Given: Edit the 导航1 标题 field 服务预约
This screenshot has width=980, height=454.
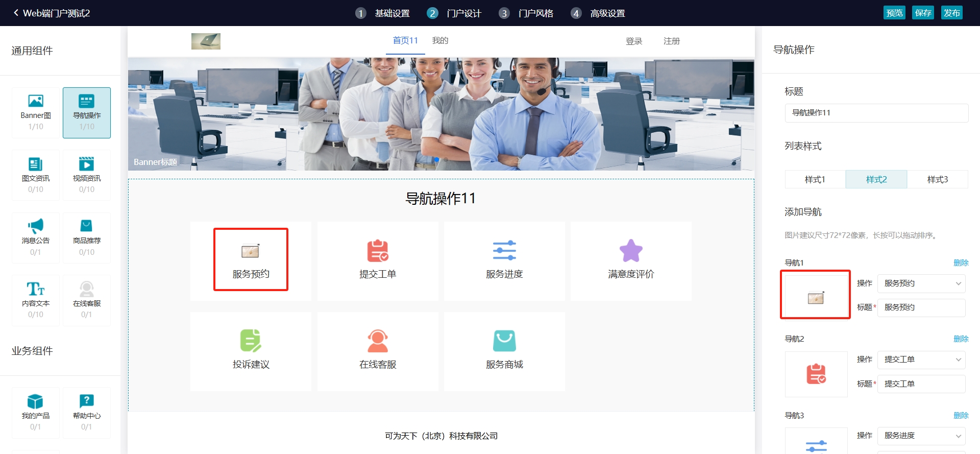Looking at the screenshot, I should pos(921,307).
